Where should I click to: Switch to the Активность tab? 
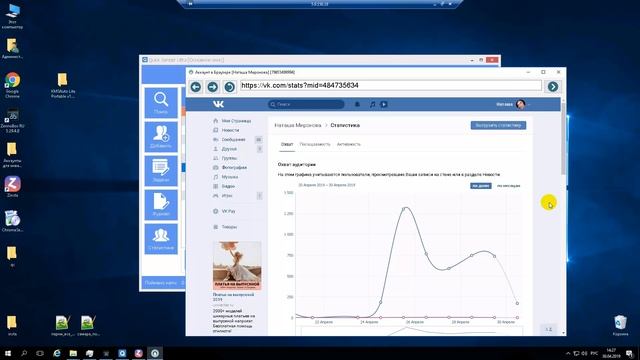tap(349, 144)
